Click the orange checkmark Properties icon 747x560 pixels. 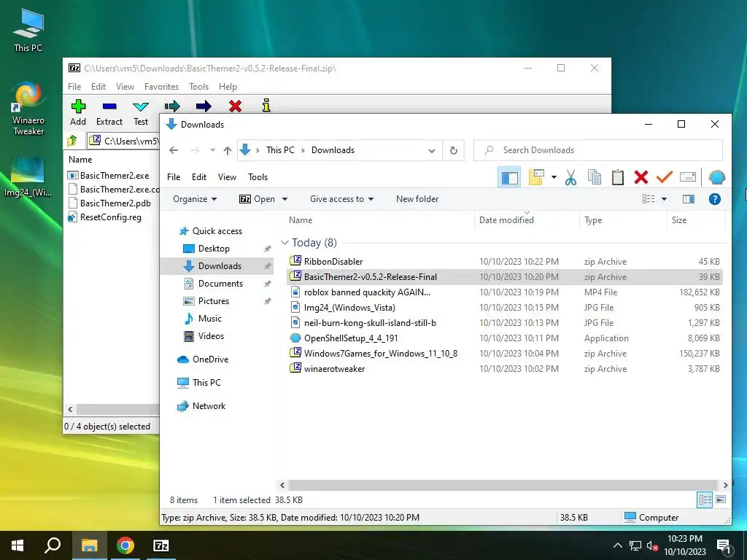coord(664,177)
